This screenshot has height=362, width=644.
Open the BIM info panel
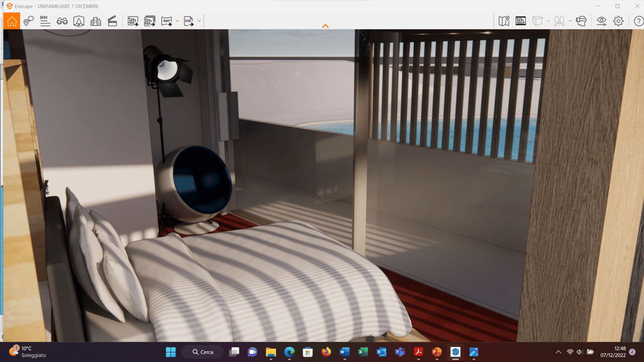[45, 21]
